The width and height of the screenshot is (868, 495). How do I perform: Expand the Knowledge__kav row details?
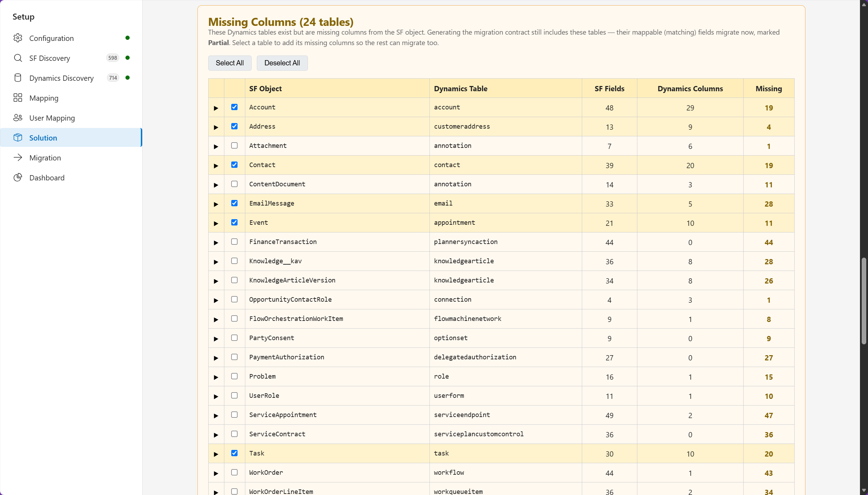click(x=216, y=262)
